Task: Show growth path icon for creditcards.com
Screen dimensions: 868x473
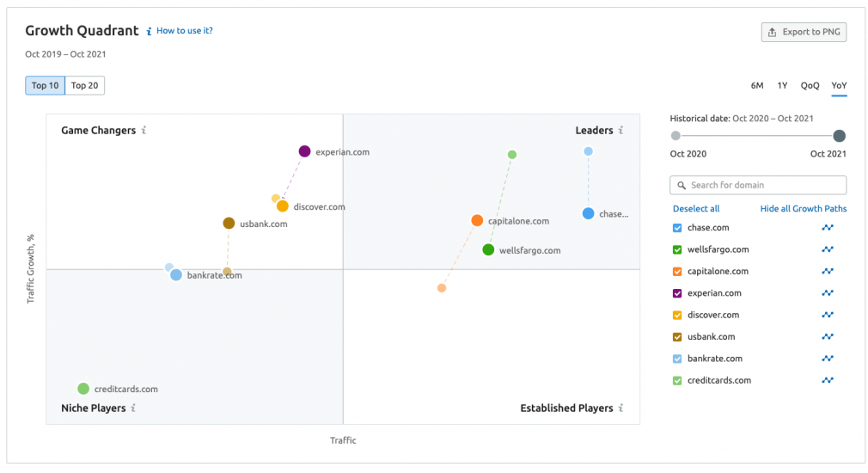Action: [x=828, y=380]
